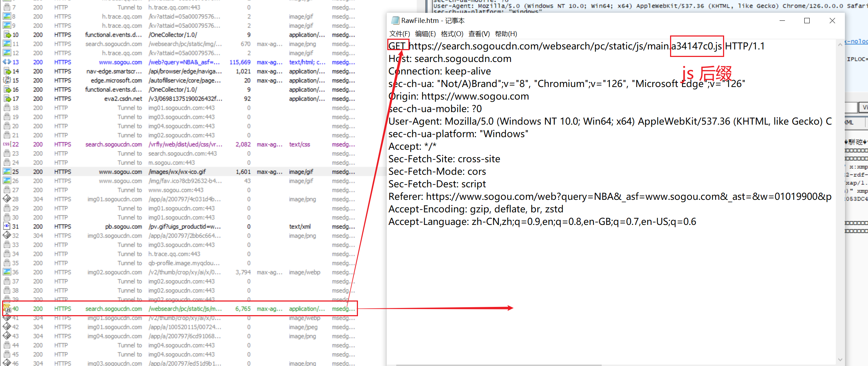Click the diamond 304 icon of session 32
This screenshot has height=366, width=868.
[7, 236]
